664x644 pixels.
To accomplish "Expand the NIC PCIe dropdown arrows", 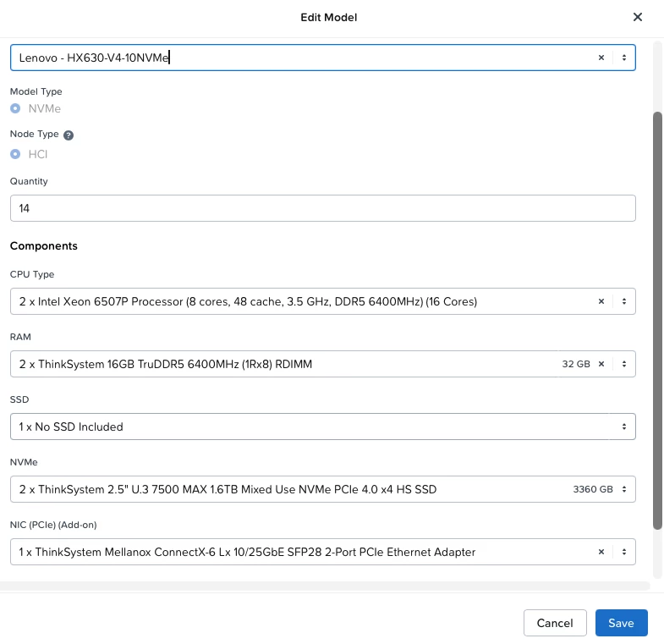I will pos(623,552).
